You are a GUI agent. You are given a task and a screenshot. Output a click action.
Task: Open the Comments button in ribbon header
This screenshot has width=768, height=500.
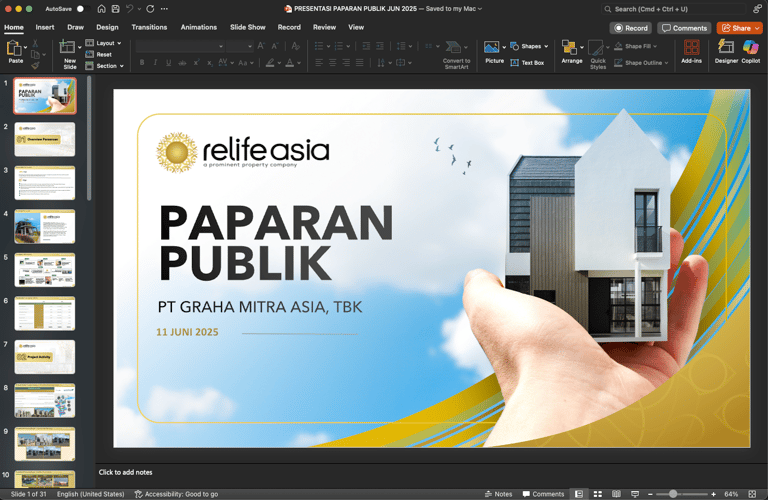[x=684, y=28]
